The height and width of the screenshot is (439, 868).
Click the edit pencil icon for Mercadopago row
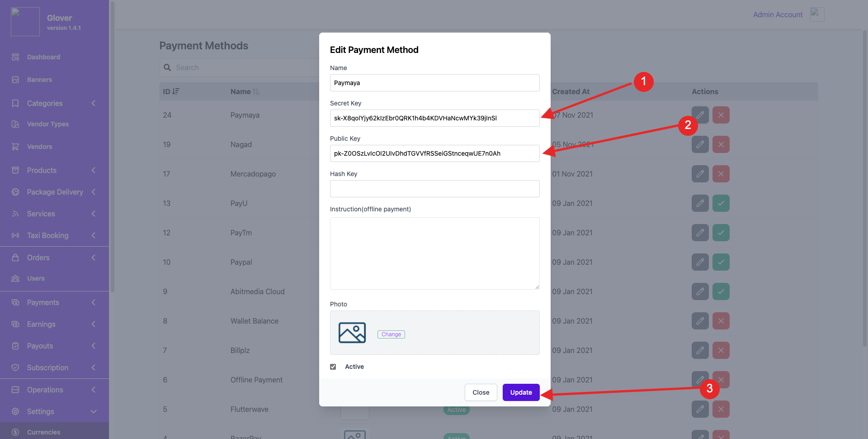[x=700, y=174]
